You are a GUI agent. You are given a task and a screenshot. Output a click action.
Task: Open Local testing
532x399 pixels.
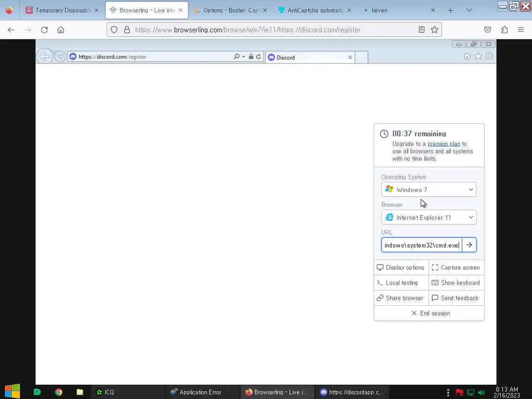coord(401,283)
